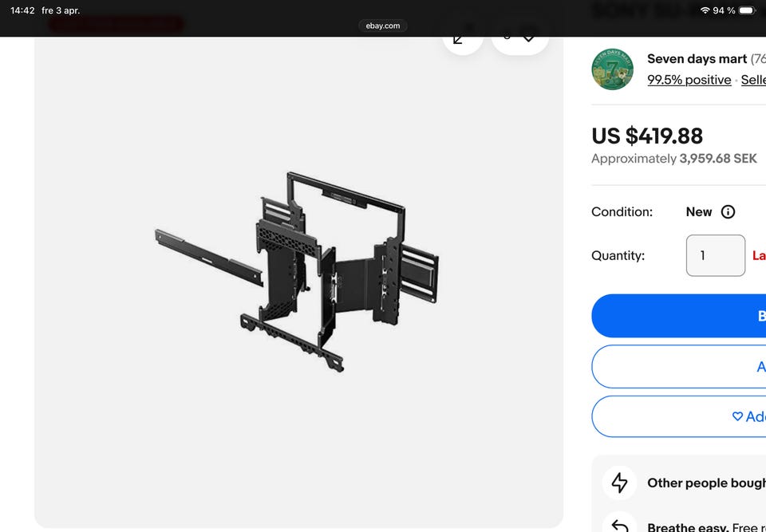Click the heart icon in the Add to Watchlist button
The width and height of the screenshot is (766, 532).
737,416
